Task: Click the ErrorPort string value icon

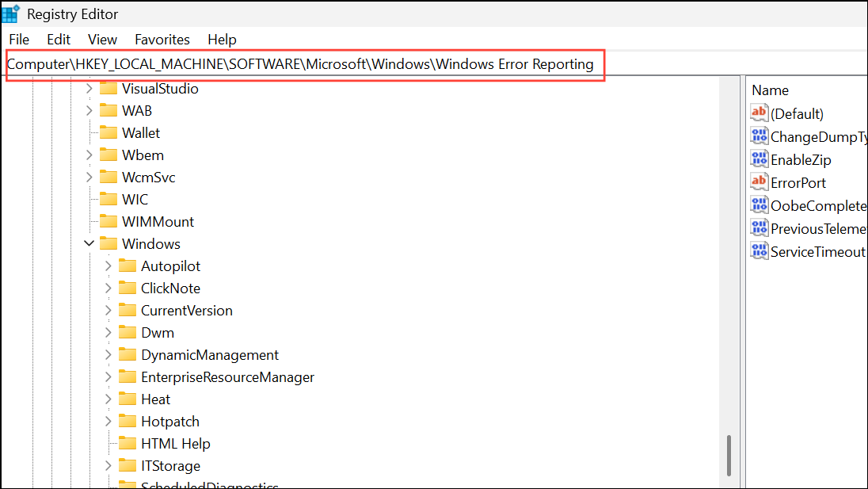Action: tap(759, 181)
